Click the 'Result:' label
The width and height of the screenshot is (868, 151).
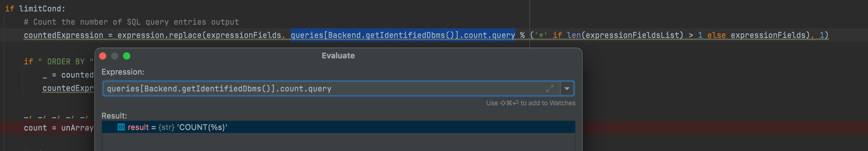(114, 116)
